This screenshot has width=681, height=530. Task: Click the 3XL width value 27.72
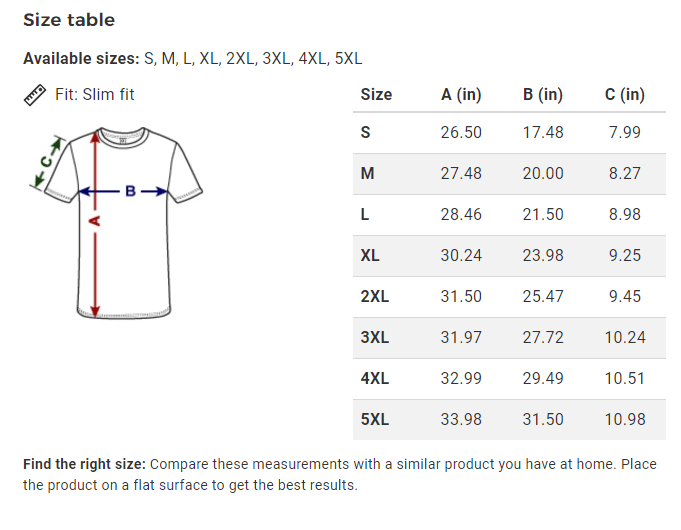[x=543, y=338]
